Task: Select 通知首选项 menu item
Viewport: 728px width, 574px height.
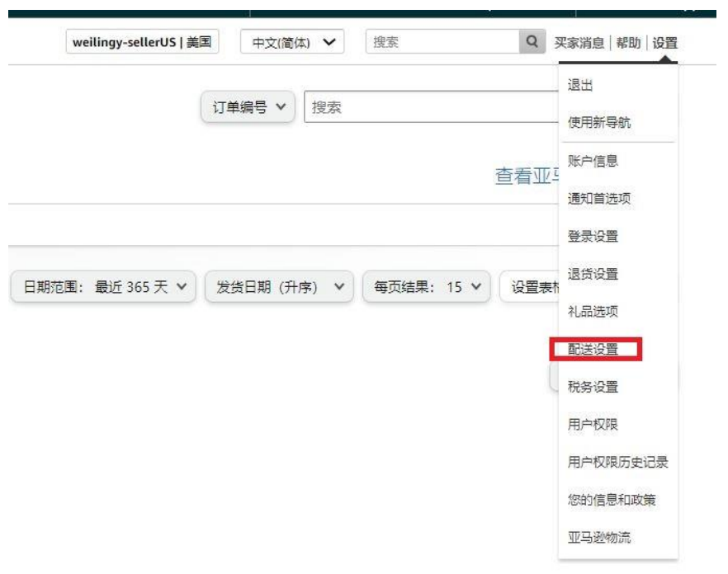Action: pyautogui.click(x=599, y=199)
